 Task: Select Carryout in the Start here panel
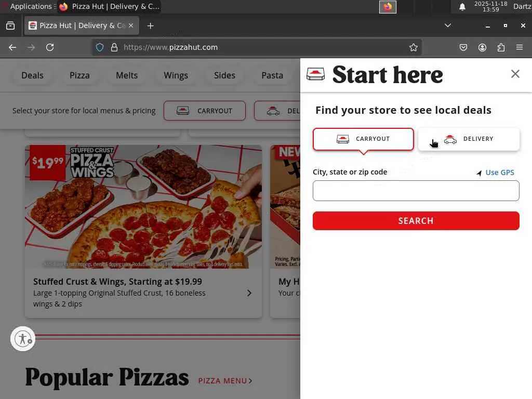point(363,139)
